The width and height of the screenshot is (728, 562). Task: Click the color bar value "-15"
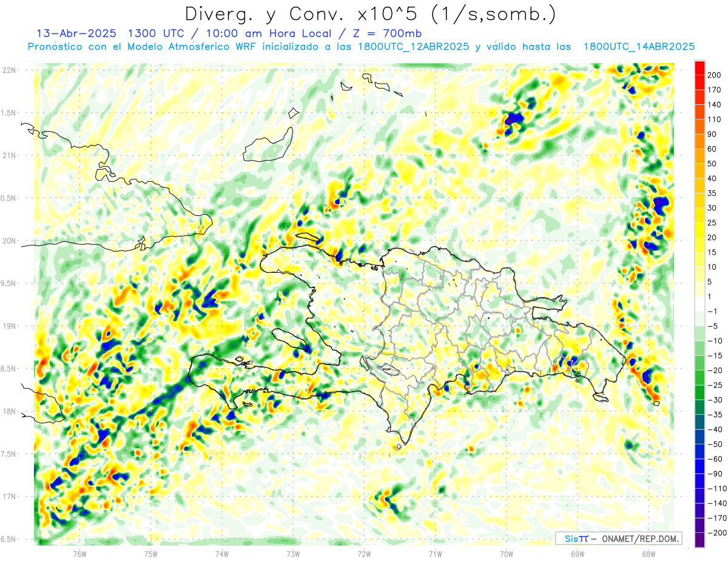[x=714, y=355]
